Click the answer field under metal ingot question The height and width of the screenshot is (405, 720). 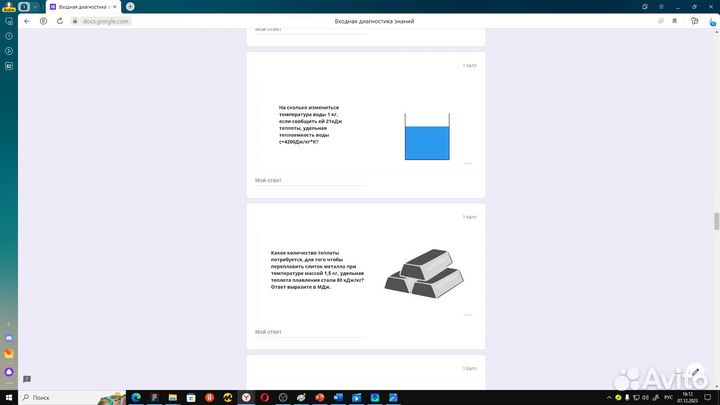(x=310, y=332)
